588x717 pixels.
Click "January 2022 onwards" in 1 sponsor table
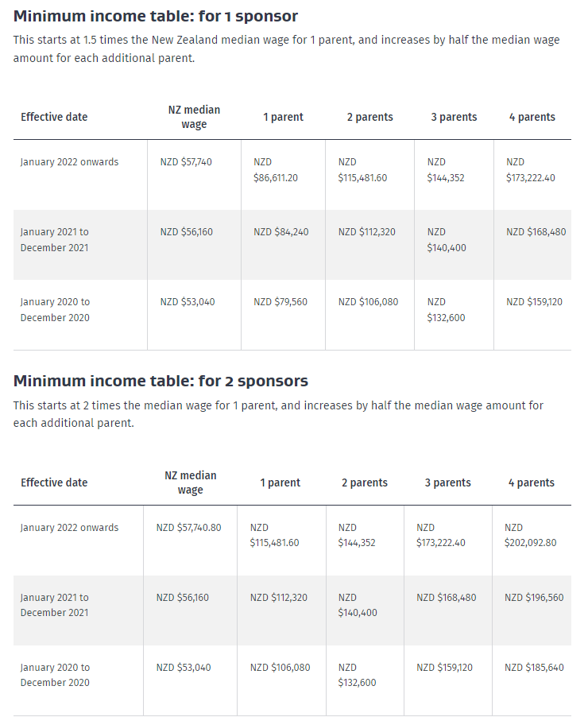69,162
